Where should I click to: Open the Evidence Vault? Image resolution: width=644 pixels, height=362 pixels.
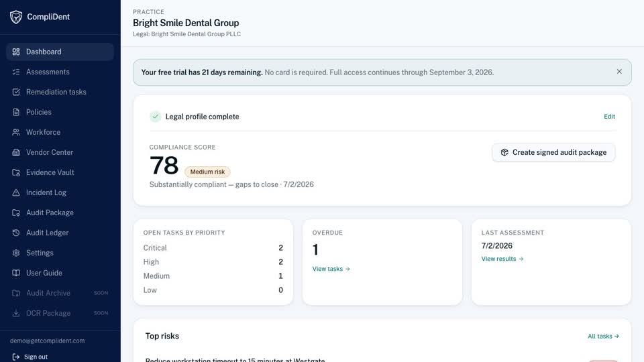(60, 172)
